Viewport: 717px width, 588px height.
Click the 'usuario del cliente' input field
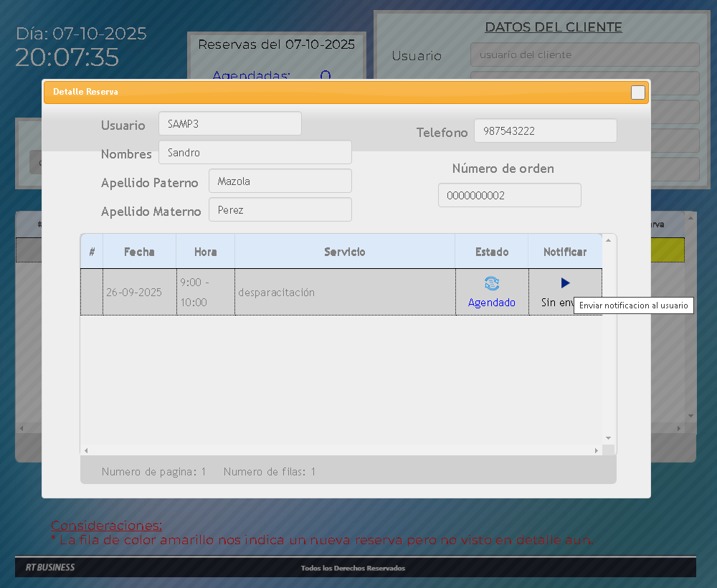(x=584, y=54)
